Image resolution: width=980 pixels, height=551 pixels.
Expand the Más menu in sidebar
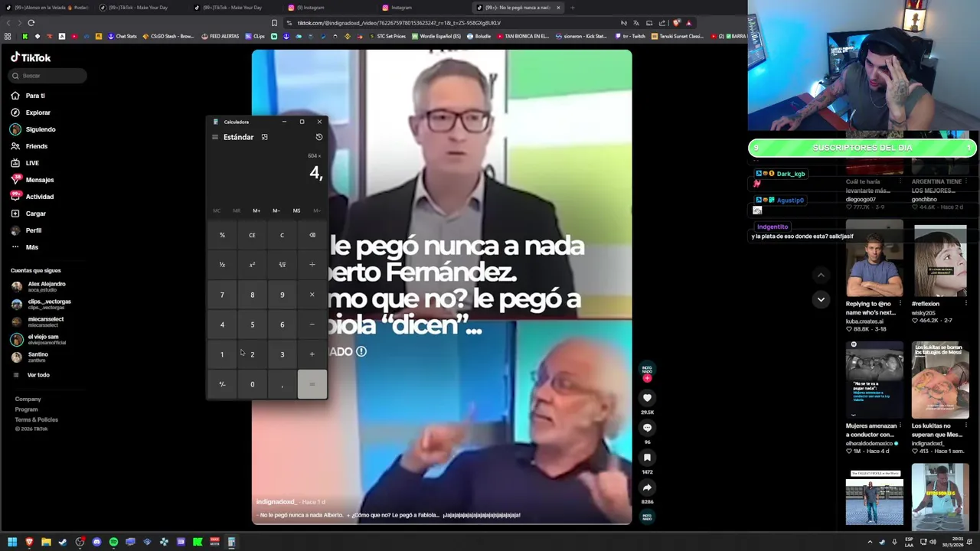pos(31,247)
